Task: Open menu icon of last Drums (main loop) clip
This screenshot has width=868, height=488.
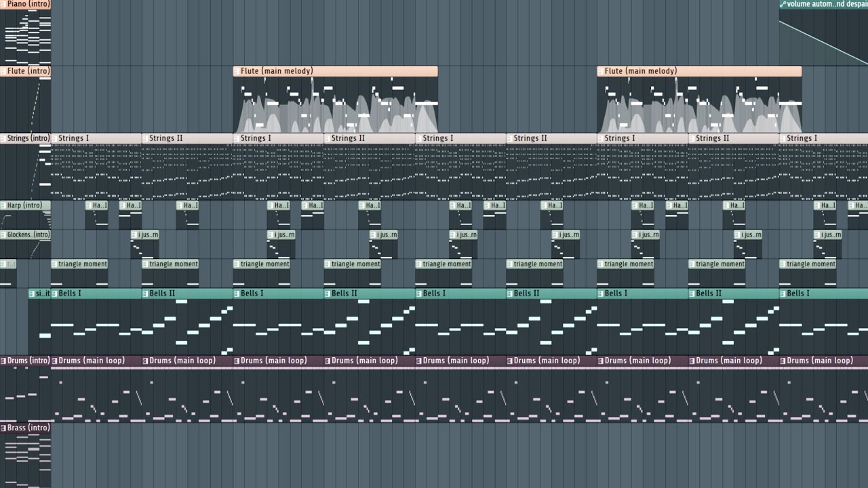Action: tap(783, 361)
